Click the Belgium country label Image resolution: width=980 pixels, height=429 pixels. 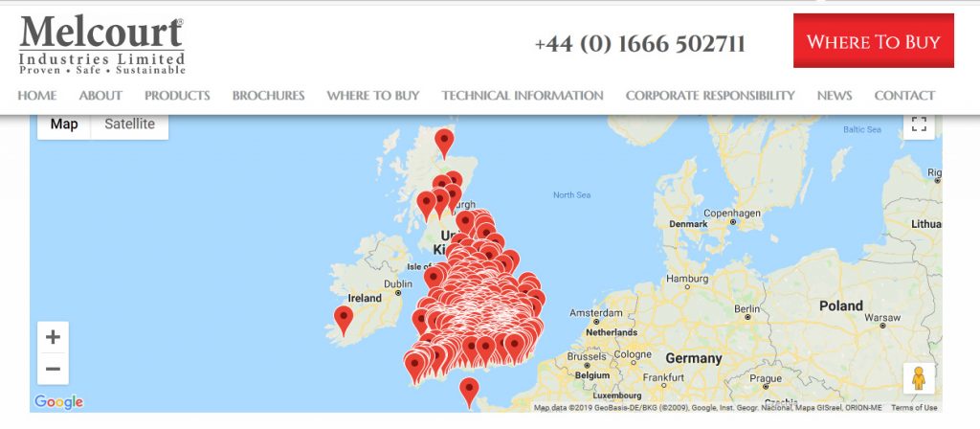[x=591, y=375]
